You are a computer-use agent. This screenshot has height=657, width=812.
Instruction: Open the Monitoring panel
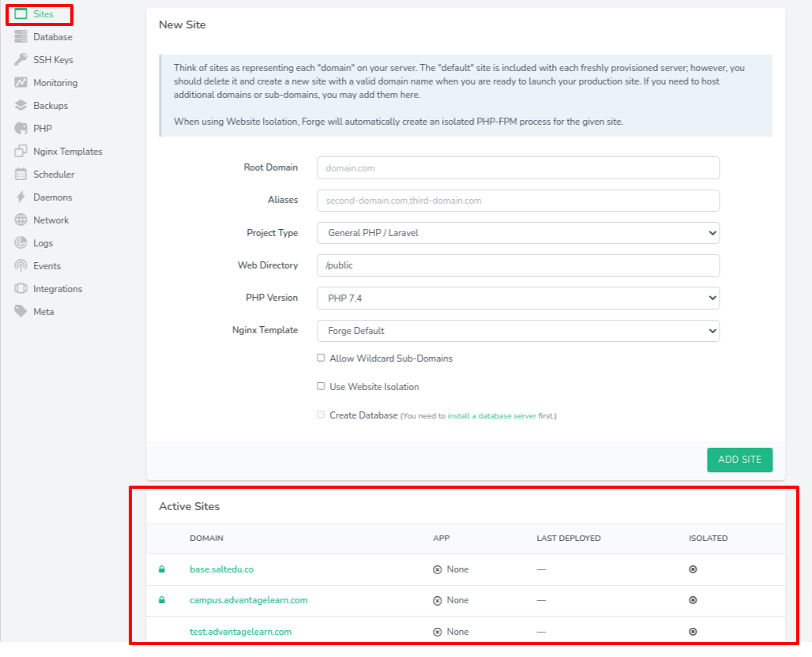55,82
